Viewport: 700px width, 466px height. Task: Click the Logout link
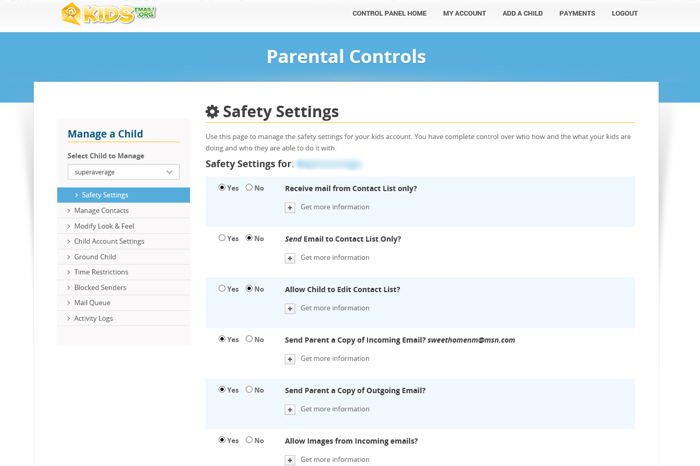[624, 14]
